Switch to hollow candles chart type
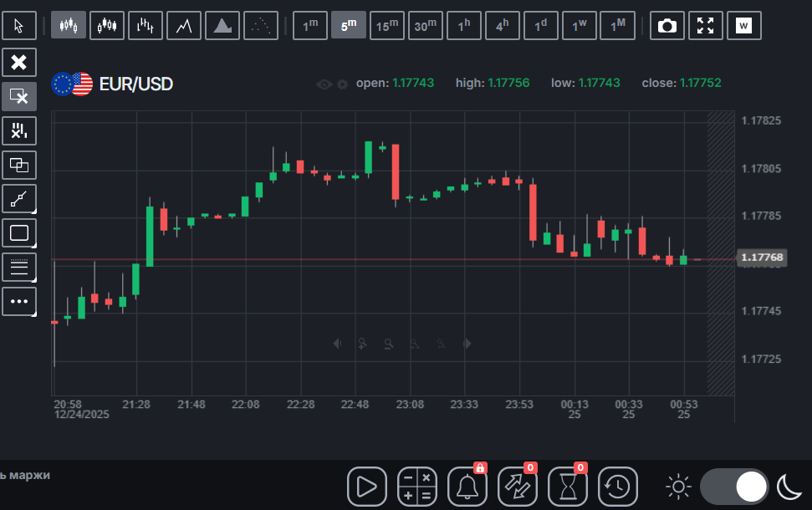 (107, 25)
